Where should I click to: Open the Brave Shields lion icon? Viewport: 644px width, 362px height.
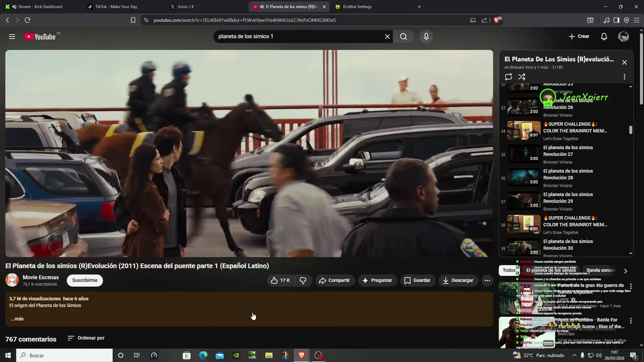tap(497, 20)
